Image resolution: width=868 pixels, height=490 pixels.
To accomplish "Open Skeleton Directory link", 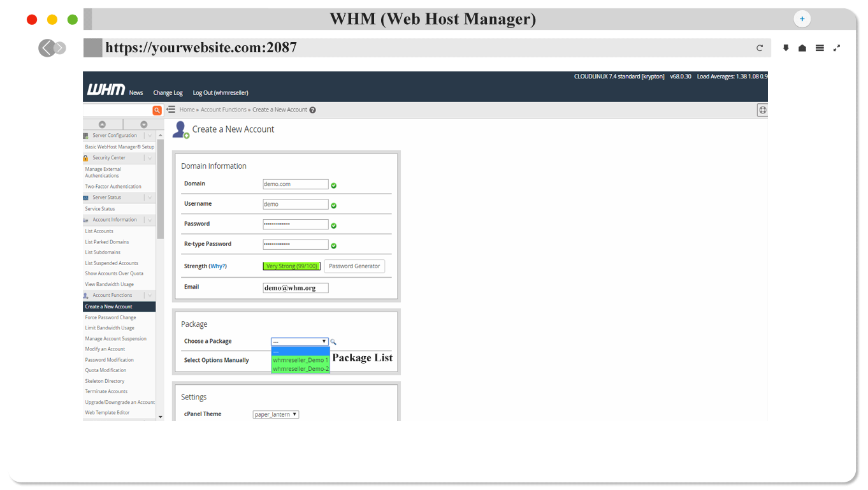I will [105, 381].
